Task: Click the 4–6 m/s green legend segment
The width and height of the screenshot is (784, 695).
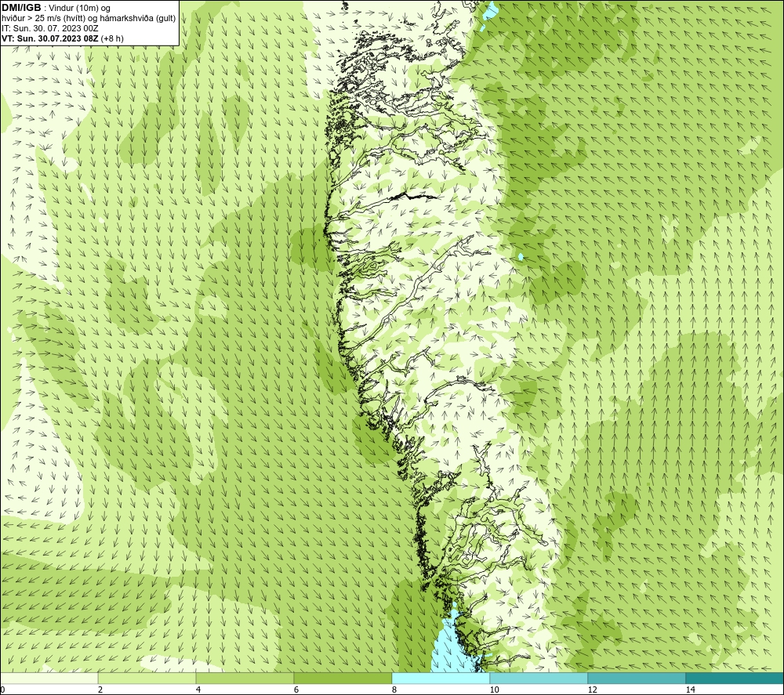Action: [x=245, y=678]
